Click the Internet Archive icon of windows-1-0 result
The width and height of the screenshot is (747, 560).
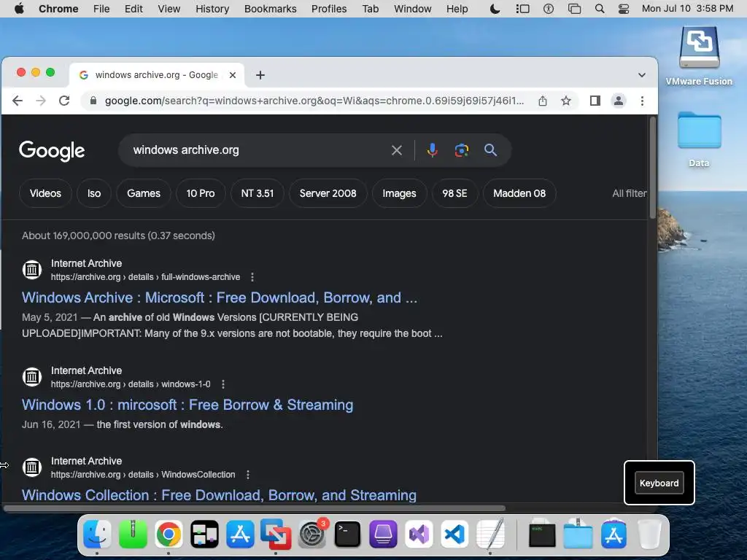(32, 377)
